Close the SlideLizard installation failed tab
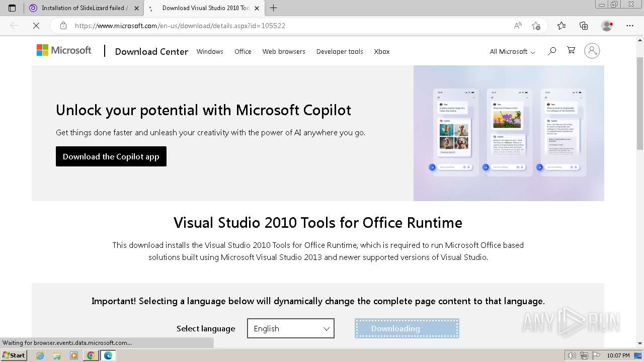This screenshot has height=362, width=644. tap(136, 8)
